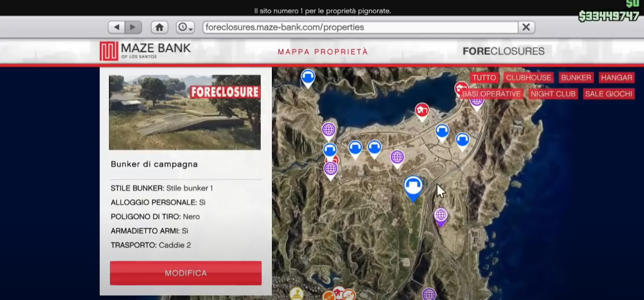The image size is (644, 300).
Task: Select the purple globe pin beside the mouse cursor
Action: click(x=441, y=217)
